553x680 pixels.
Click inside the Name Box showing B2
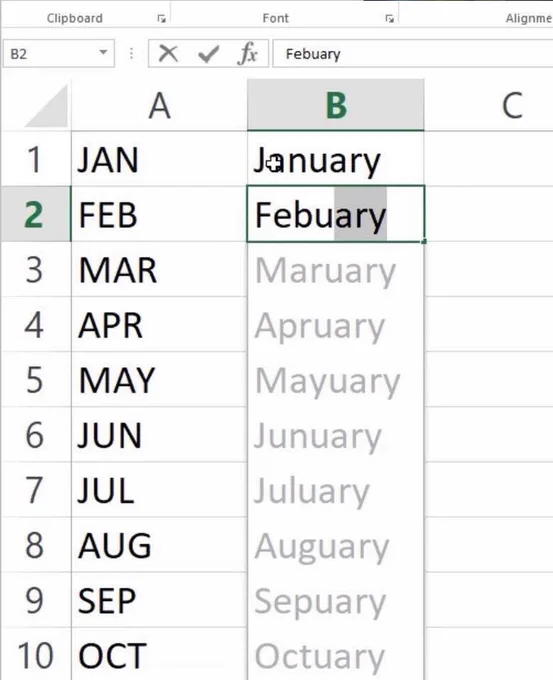coord(50,54)
